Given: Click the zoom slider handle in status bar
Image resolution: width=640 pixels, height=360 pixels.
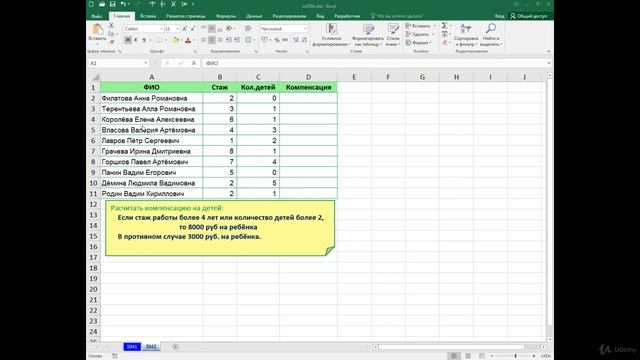Looking at the screenshot, I should click(x=516, y=356).
